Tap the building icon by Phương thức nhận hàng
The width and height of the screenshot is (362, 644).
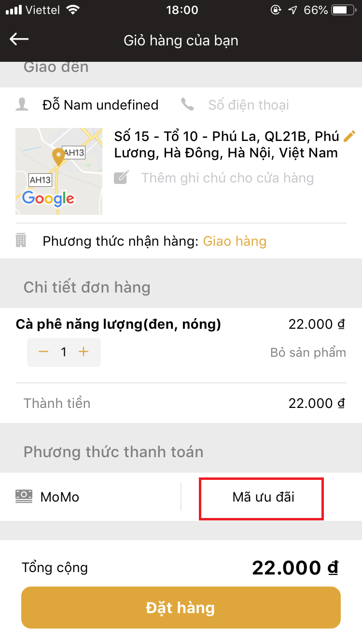[21, 241]
